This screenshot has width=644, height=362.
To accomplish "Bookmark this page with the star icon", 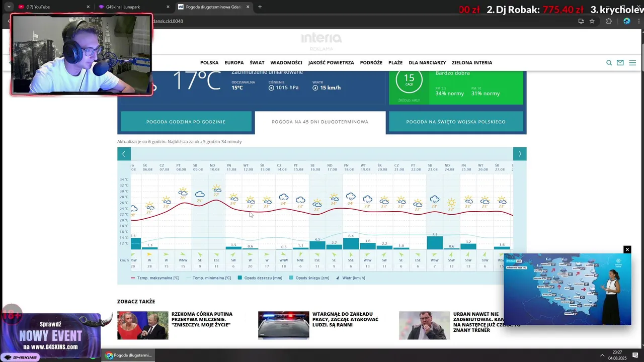I will [592, 21].
